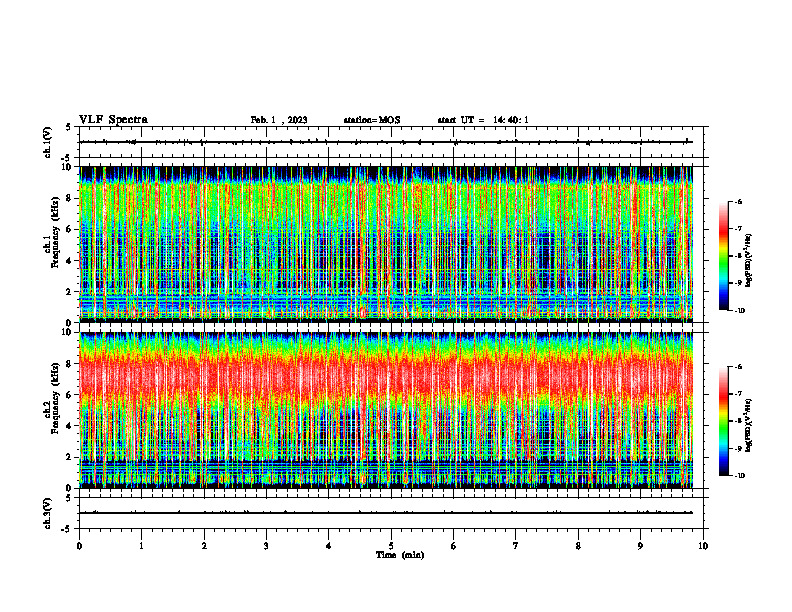792x612 pixels.
Task: Click time axis tick label "1"
Action: [142, 546]
